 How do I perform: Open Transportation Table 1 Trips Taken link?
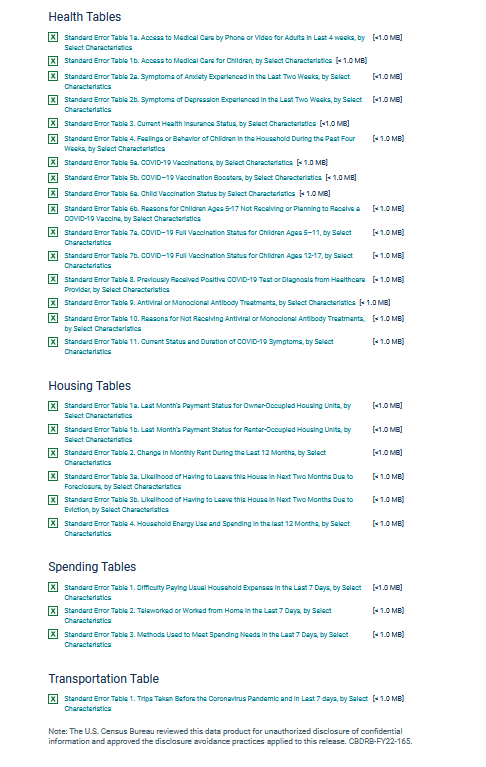click(x=216, y=704)
